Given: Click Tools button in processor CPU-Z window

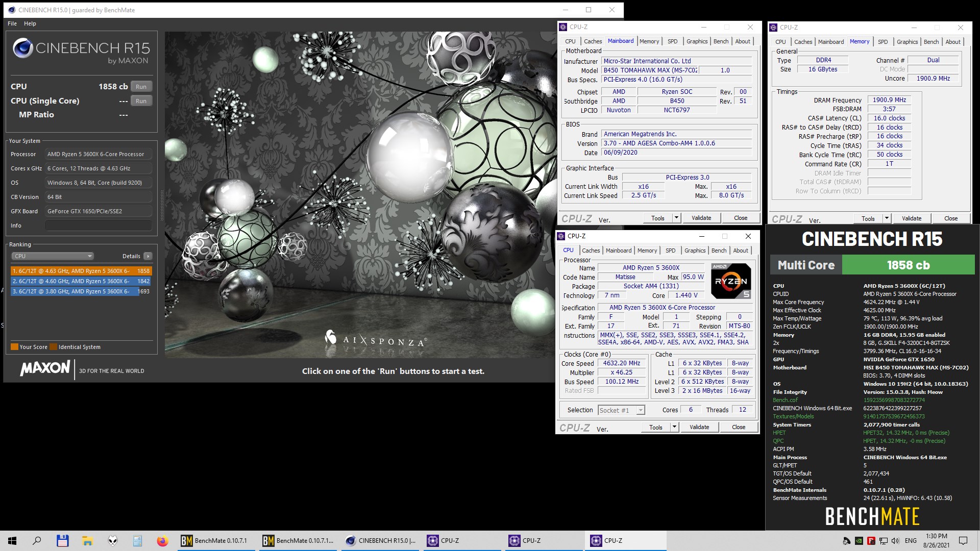Looking at the screenshot, I should click(x=656, y=427).
